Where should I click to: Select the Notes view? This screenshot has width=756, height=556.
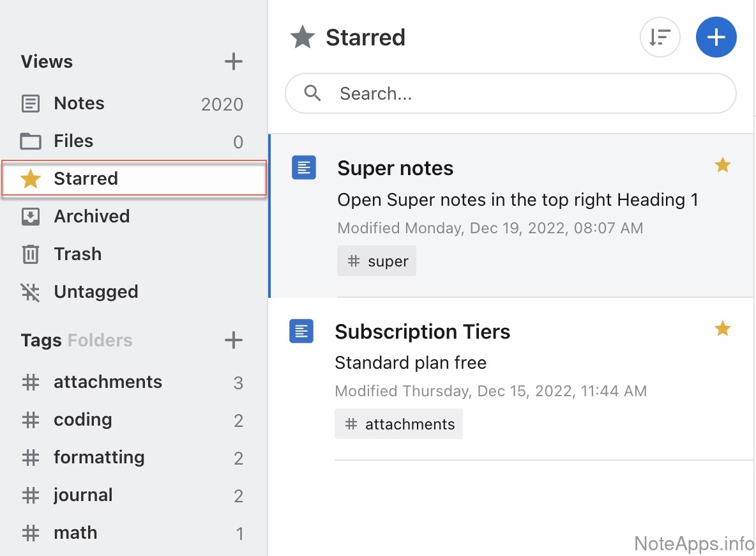79,104
